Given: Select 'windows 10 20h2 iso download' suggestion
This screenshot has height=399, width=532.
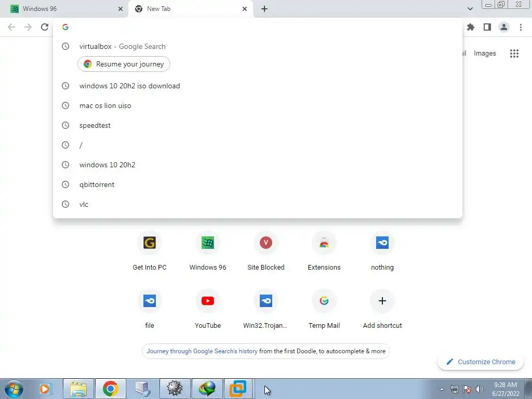Looking at the screenshot, I should 258,86.
